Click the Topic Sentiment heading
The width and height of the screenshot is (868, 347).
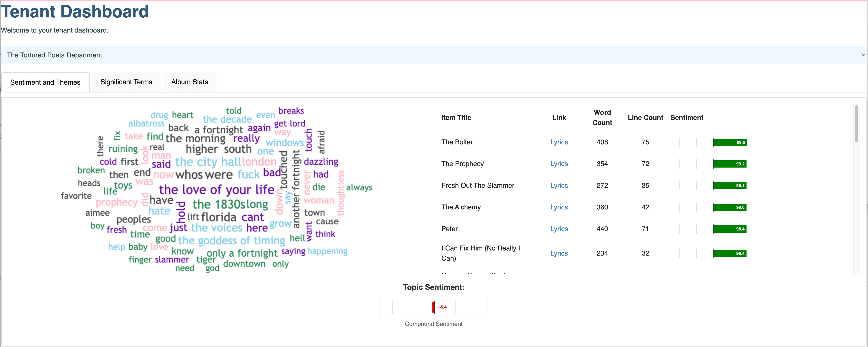(434, 287)
